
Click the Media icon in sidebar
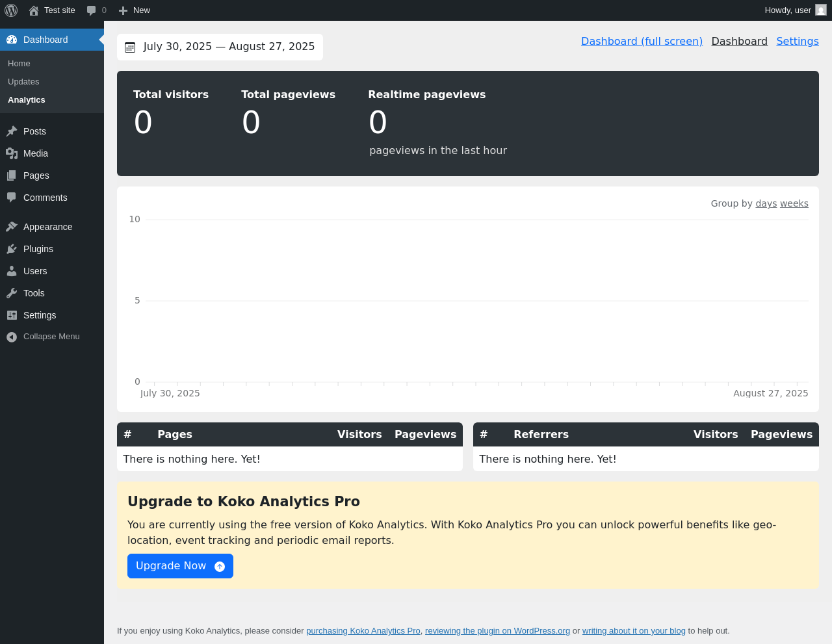pyautogui.click(x=12, y=153)
